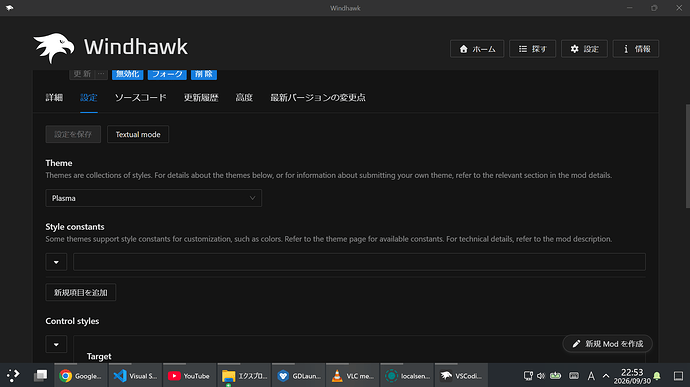Click the battery tray icon
This screenshot has height=387, width=690.
tap(556, 376)
